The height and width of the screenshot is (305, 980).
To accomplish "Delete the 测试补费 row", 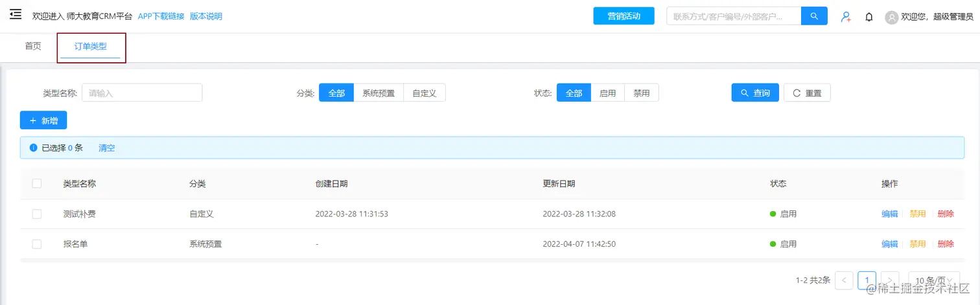I will (946, 214).
